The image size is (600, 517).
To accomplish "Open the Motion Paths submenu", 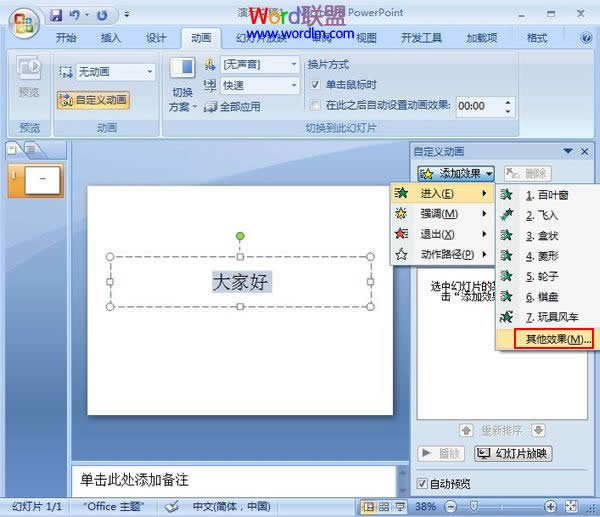I will (x=442, y=254).
